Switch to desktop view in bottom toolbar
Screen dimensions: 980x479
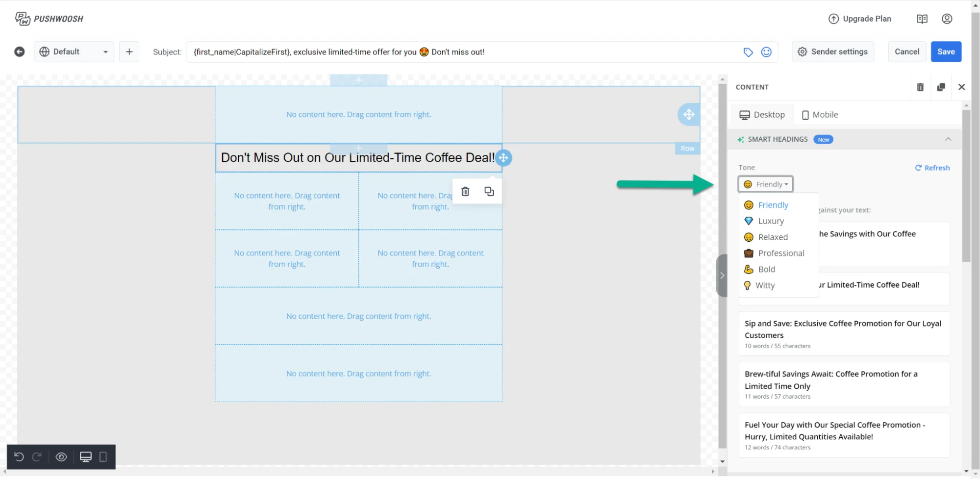coord(86,457)
